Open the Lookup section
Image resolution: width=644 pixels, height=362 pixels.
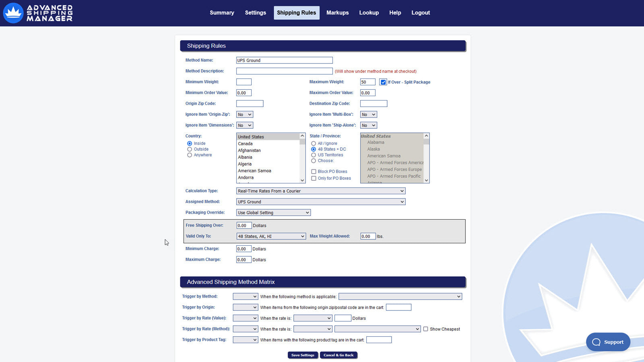point(369,12)
